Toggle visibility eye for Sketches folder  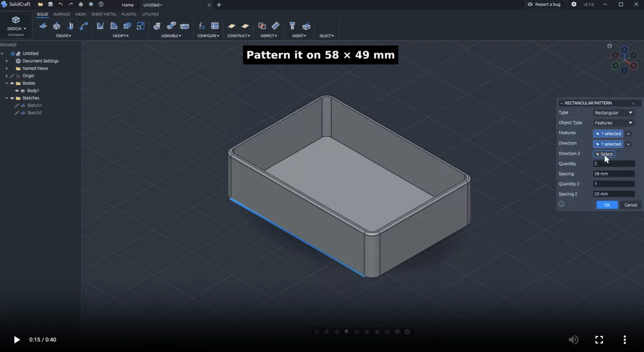point(13,98)
